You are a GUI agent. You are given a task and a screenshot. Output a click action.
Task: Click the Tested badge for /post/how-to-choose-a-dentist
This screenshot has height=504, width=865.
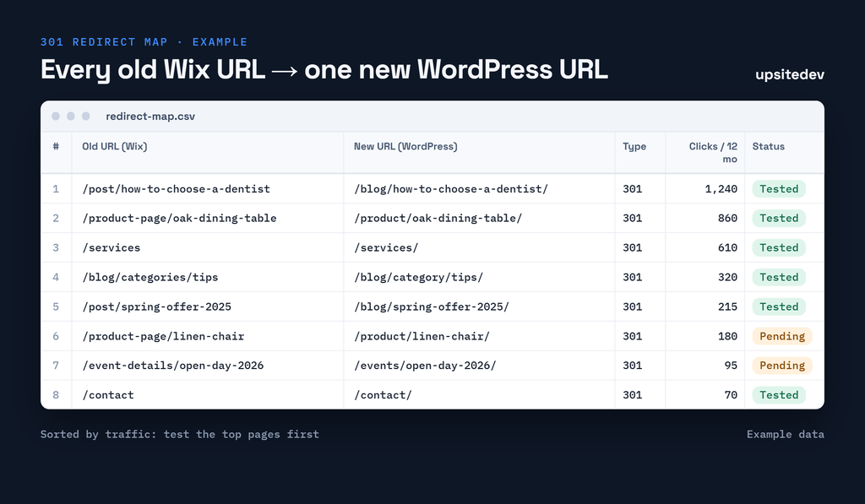coord(779,189)
